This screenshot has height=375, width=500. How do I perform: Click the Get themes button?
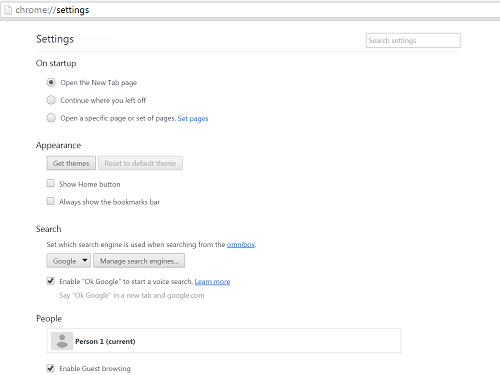pyautogui.click(x=71, y=163)
